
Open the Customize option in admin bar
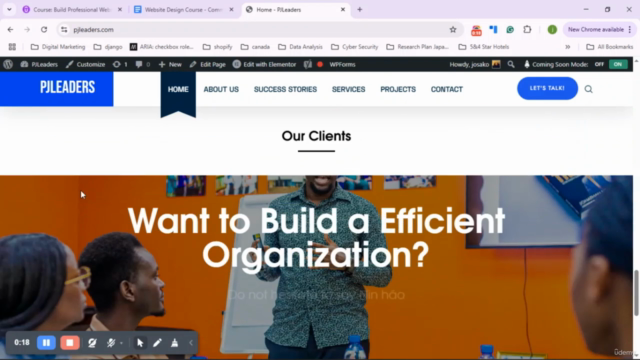pyautogui.click(x=86, y=64)
